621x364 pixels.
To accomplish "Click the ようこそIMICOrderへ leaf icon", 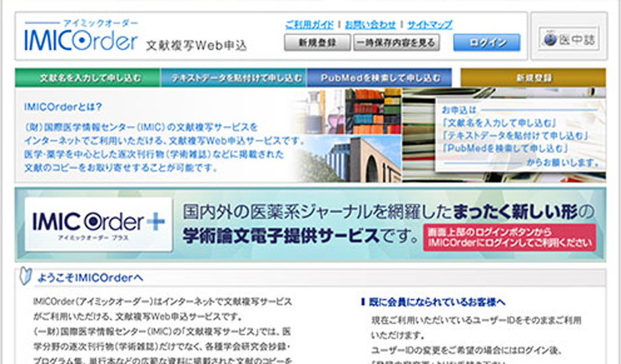I will coord(26,276).
